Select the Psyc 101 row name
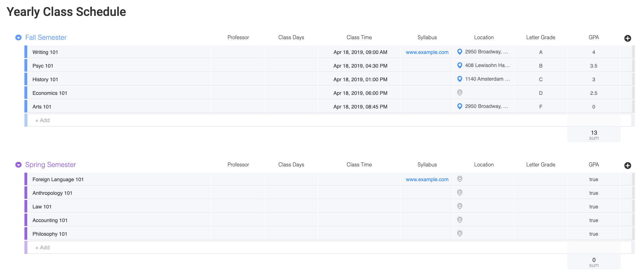This screenshot has height=280, width=644. (x=43, y=66)
